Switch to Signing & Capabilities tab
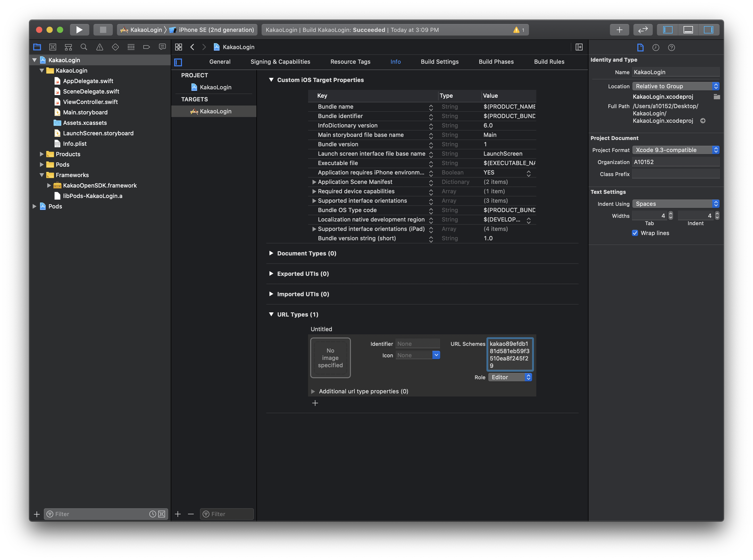 (280, 62)
